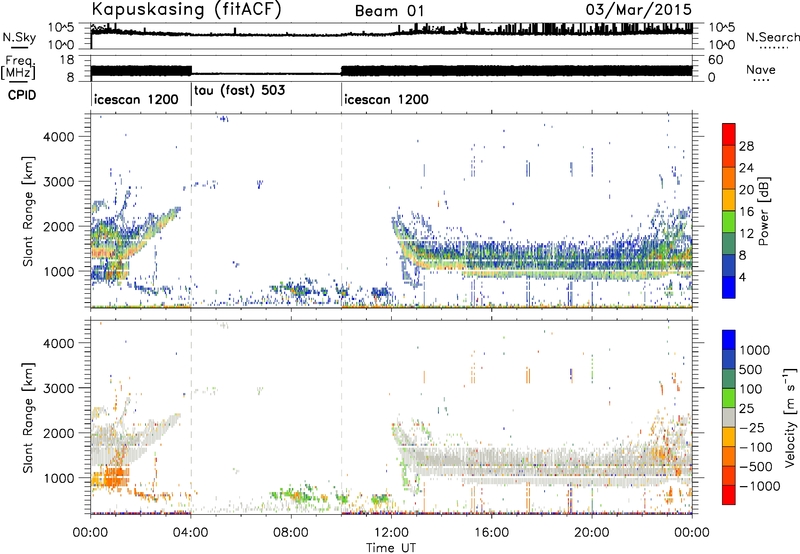This screenshot has width=800, height=554.
Task: Click the 'Beam 01' label
Action: point(389,11)
